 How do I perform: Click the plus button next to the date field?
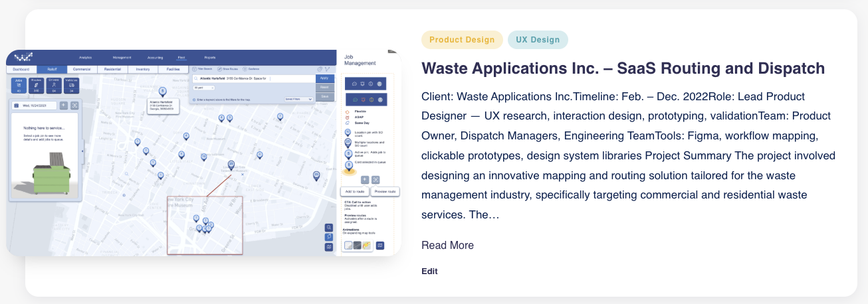coord(63,105)
